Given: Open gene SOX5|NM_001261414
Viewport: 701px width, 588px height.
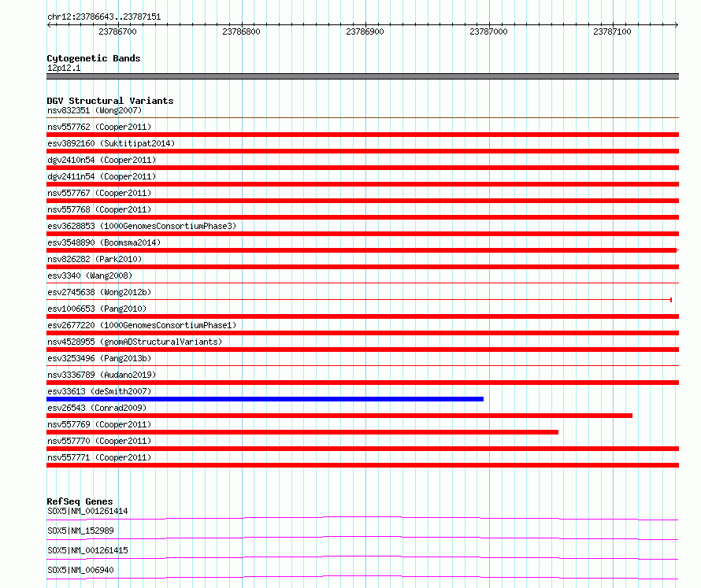Looking at the screenshot, I should point(87,511).
